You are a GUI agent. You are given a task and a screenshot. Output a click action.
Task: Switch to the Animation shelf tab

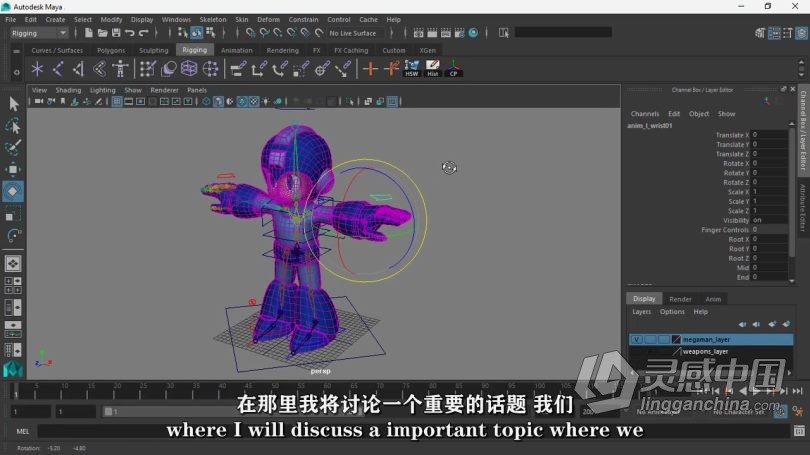pyautogui.click(x=237, y=50)
